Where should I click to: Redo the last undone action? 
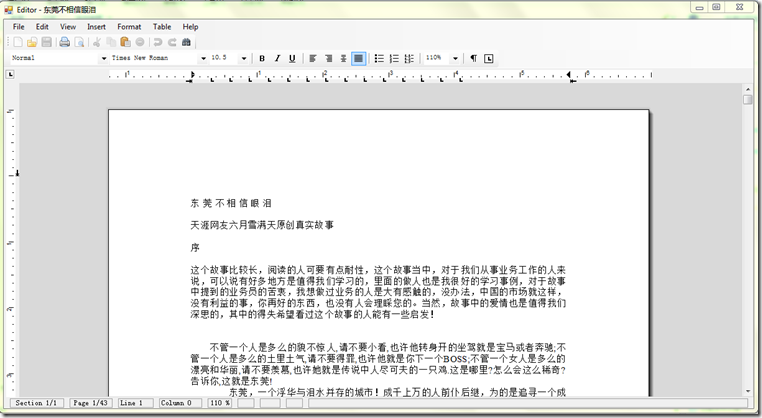click(172, 42)
